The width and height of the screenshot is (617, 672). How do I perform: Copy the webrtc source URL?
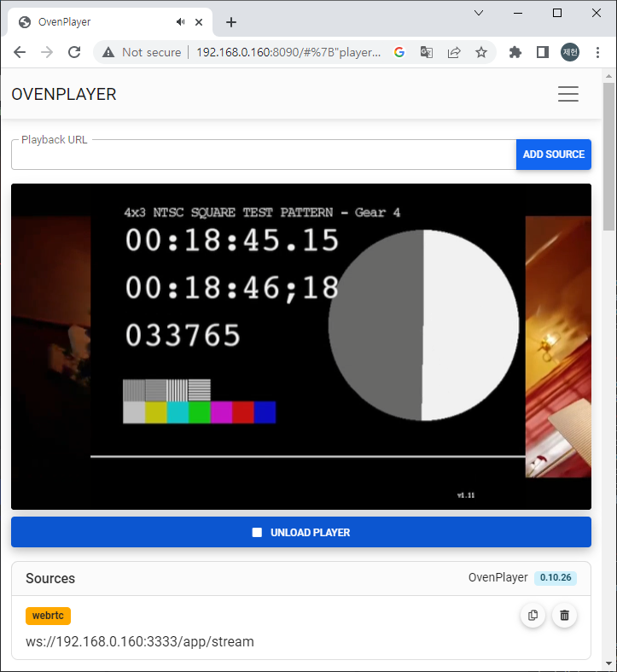click(x=533, y=615)
